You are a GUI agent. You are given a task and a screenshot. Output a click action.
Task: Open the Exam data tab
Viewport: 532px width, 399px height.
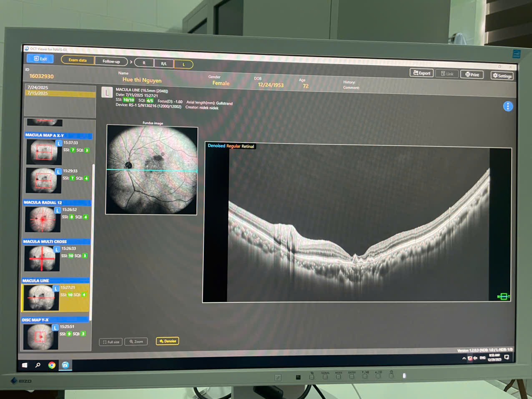coord(78,60)
